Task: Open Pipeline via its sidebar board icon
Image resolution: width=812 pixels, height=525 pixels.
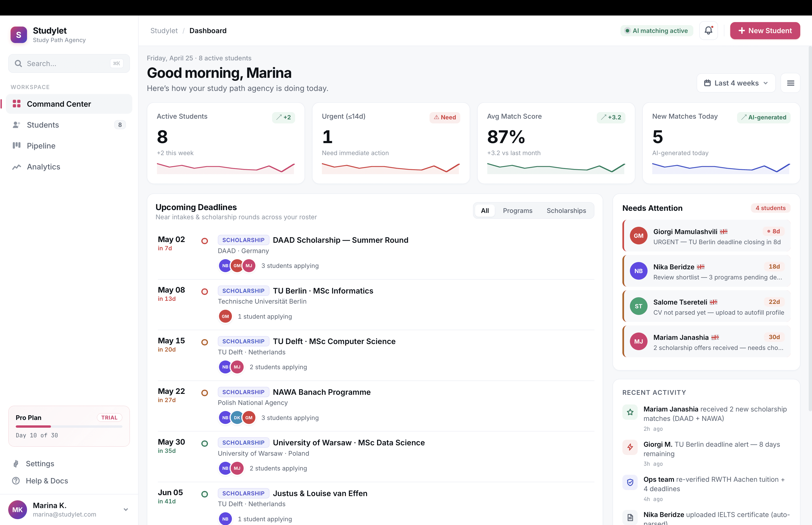Action: (16, 145)
